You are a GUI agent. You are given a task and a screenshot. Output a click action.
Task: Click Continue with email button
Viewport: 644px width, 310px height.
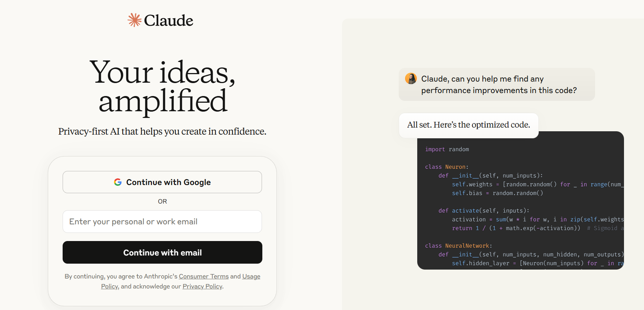(x=162, y=253)
